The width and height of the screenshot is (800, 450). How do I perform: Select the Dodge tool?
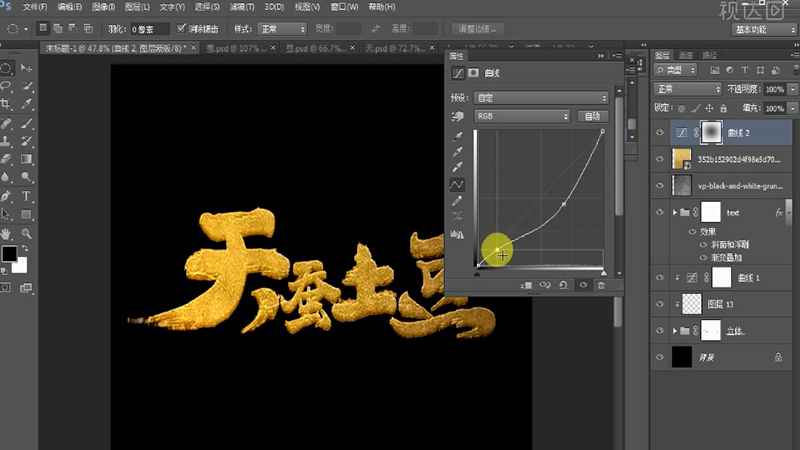tap(26, 178)
